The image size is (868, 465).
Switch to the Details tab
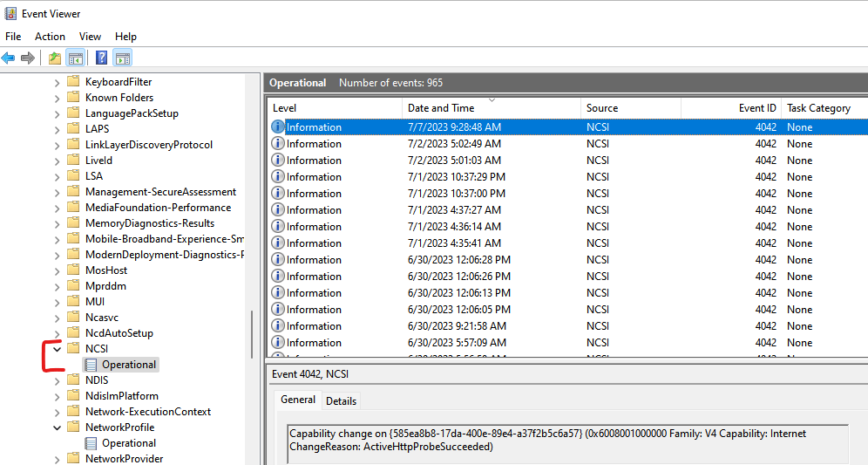(341, 401)
